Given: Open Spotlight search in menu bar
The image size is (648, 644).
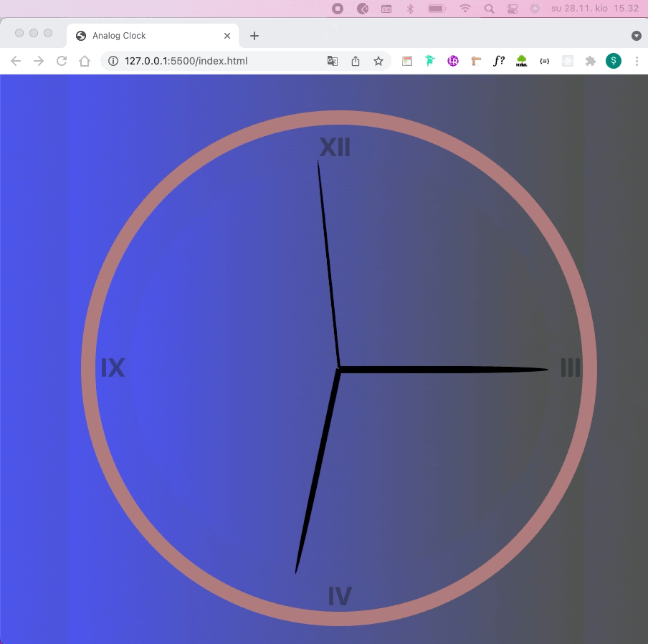Looking at the screenshot, I should pos(490,9).
